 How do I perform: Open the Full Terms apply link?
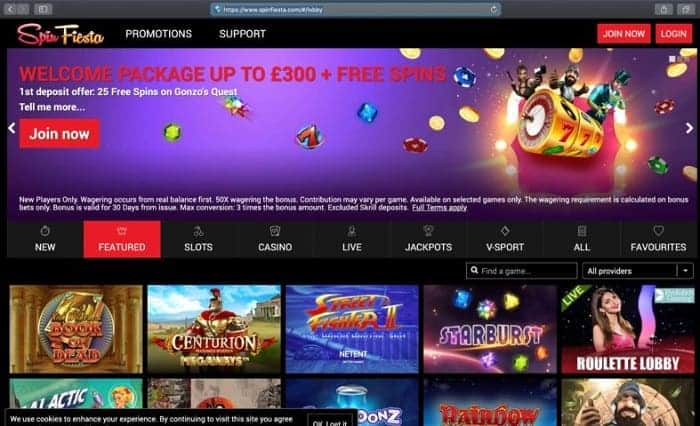(x=439, y=208)
